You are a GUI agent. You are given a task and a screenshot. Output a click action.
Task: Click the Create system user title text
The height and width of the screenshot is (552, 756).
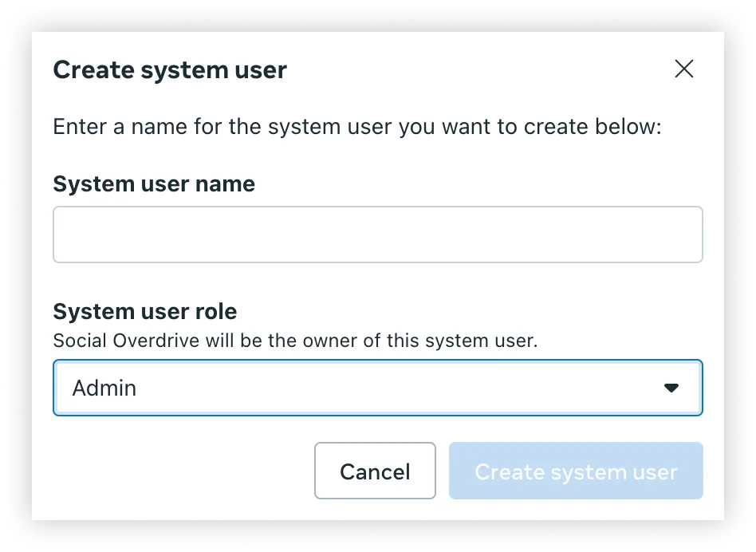[x=169, y=69]
